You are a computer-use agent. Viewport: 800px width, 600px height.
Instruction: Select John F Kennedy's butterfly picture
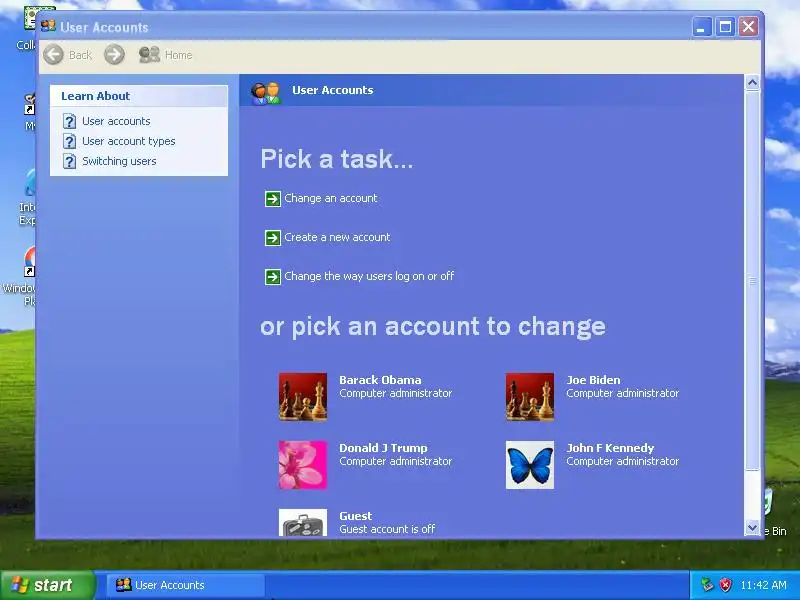point(530,465)
